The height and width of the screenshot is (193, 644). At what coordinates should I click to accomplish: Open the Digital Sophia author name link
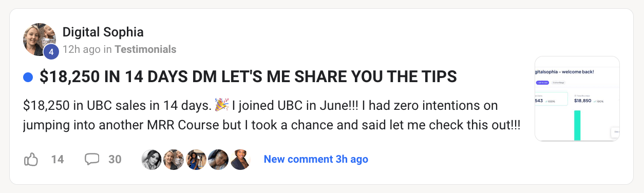(x=103, y=32)
